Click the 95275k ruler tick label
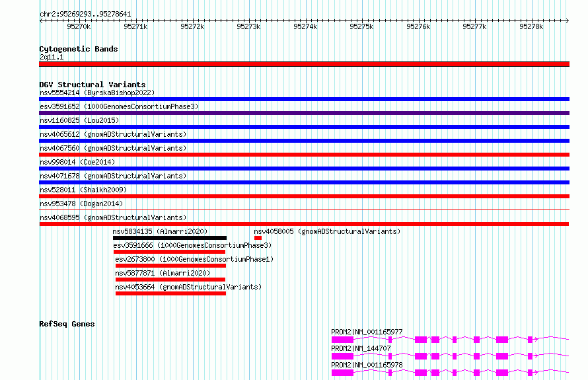The image size is (588, 380). (361, 26)
